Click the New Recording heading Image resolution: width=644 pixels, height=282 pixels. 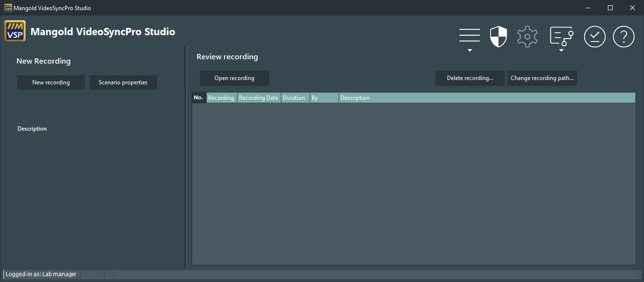point(43,61)
